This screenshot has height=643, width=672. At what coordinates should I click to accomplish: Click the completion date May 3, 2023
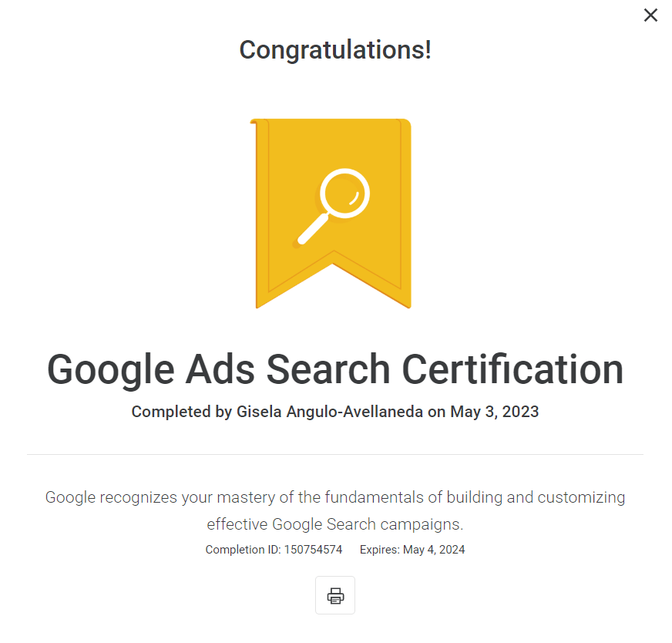coord(494,412)
